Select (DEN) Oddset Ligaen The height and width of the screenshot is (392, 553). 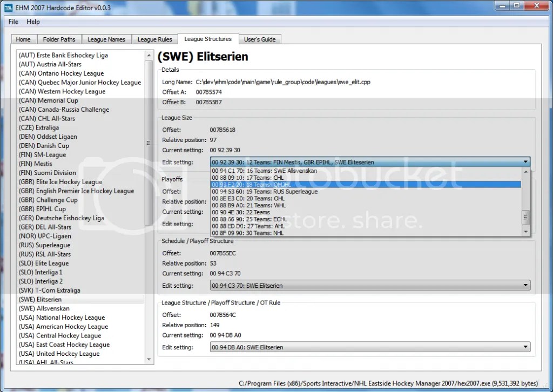pyautogui.click(x=81, y=137)
